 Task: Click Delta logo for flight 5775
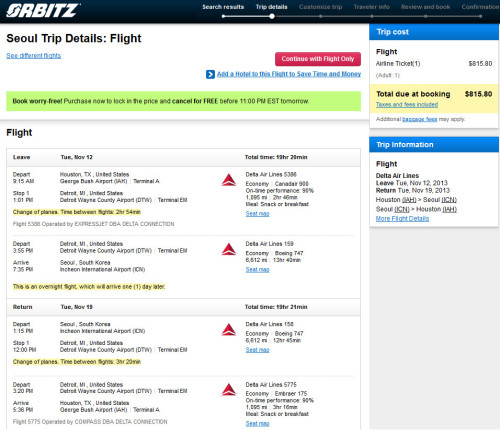point(229,390)
